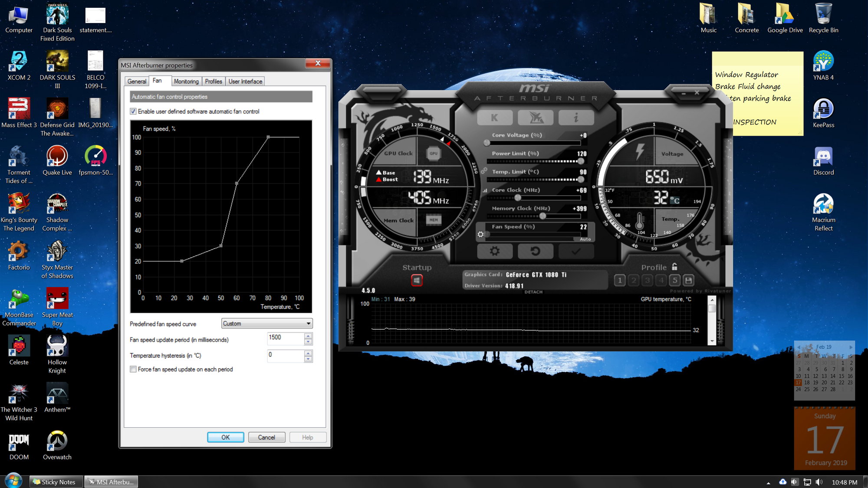Click the info i button
Screen dimensions: 868x488
pyautogui.click(x=576, y=118)
